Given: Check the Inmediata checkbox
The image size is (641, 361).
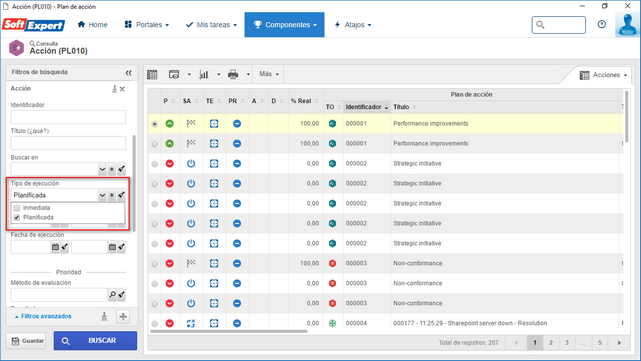Looking at the screenshot, I should [x=17, y=208].
